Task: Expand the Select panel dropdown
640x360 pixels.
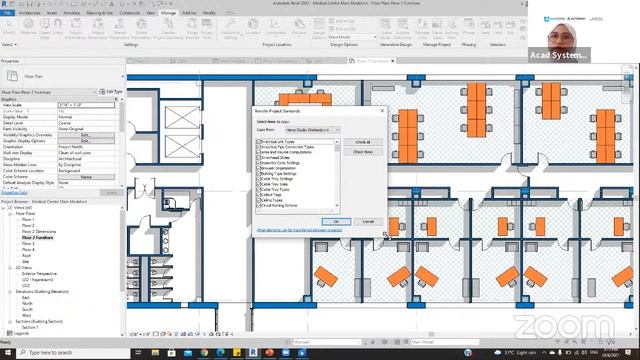Action: point(9,44)
